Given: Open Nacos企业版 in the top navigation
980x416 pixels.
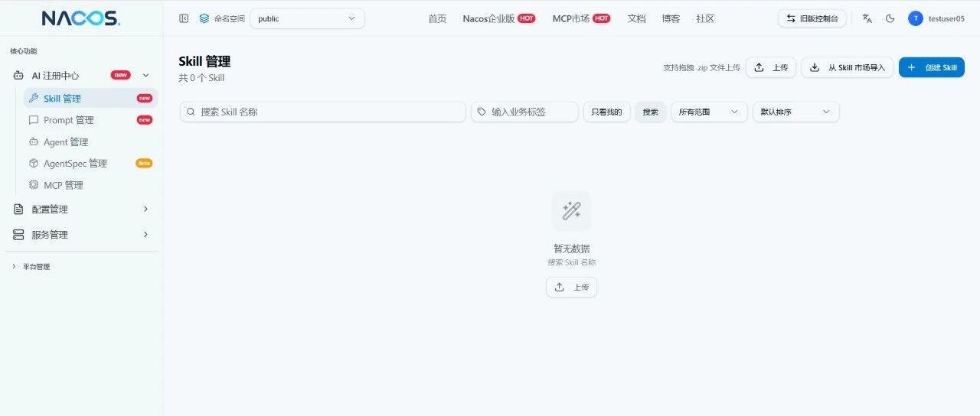Looking at the screenshot, I should 488,18.
